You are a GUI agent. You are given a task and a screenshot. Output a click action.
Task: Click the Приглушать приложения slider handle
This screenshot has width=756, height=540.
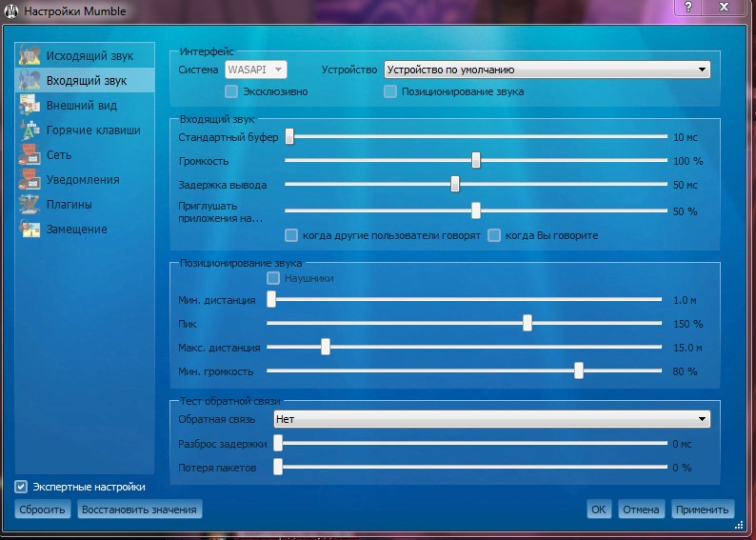click(x=476, y=210)
